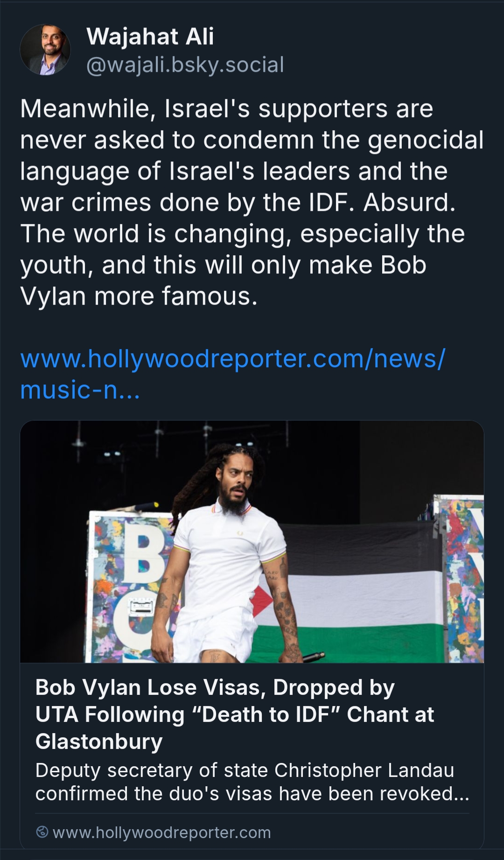Click the globe icon beside the card domain

(x=42, y=832)
